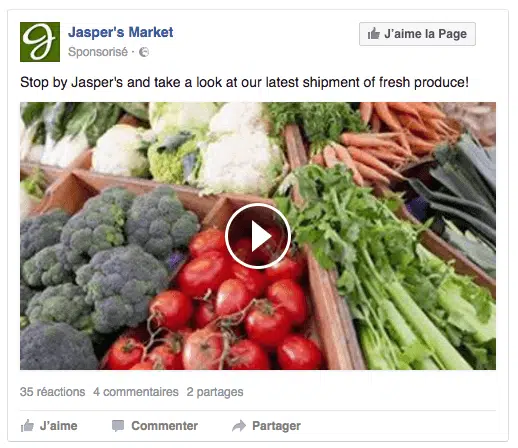Show the 2 partages link

215,392
